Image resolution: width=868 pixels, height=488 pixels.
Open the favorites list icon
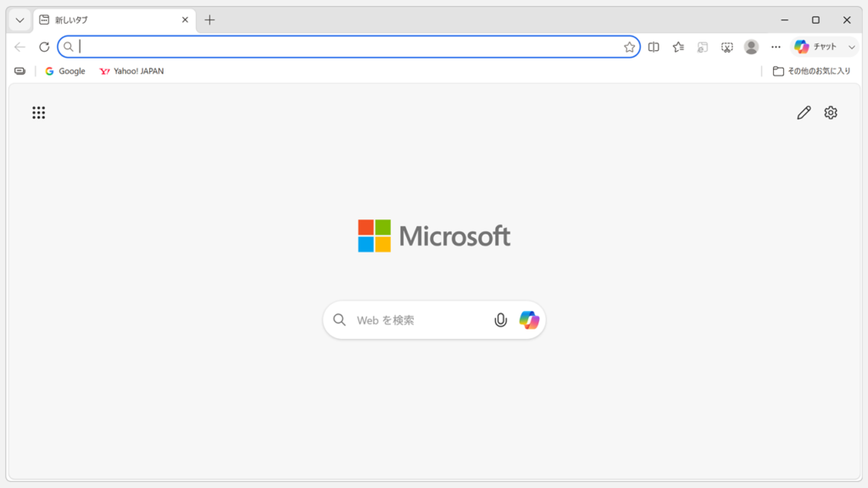tap(678, 47)
